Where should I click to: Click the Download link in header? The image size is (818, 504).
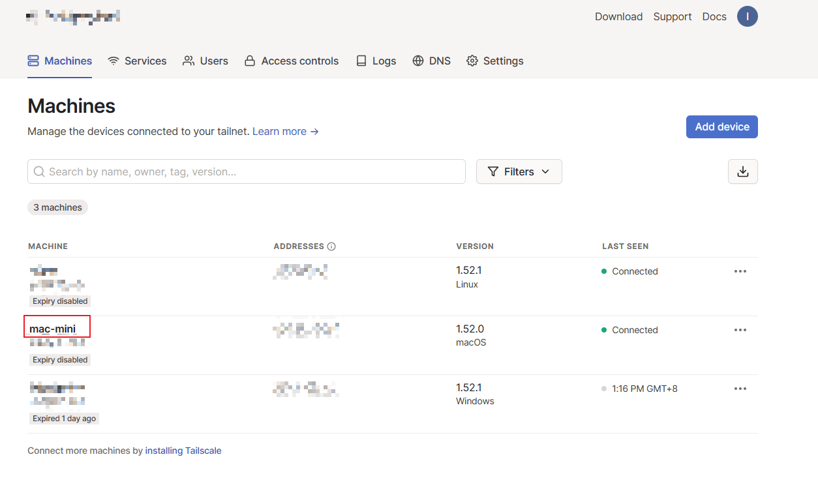coord(618,16)
